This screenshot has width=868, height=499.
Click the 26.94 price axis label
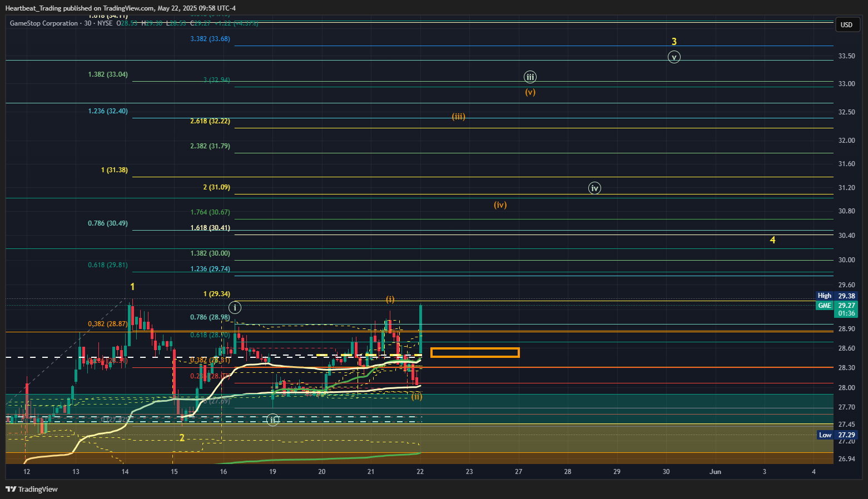846,459
